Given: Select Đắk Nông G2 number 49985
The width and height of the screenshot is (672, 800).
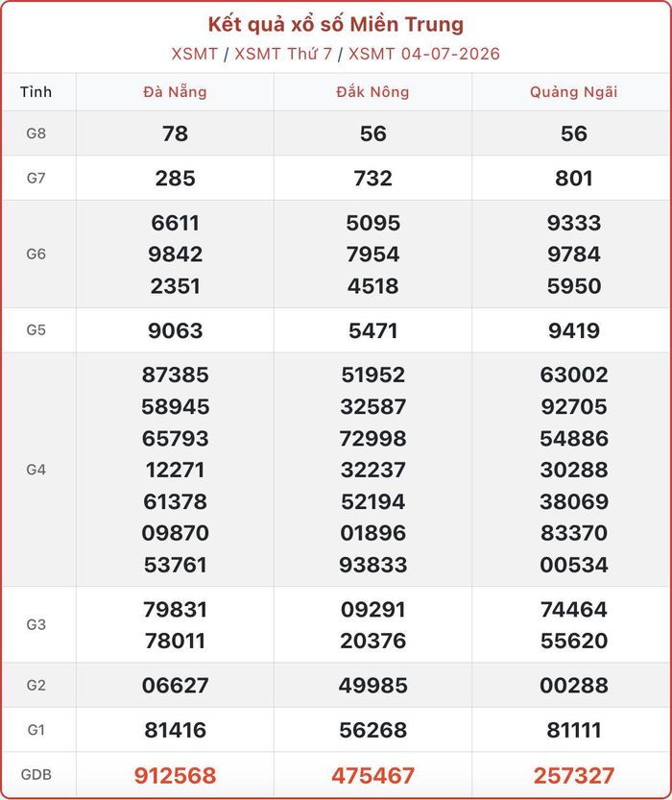Looking at the screenshot, I should (372, 685).
